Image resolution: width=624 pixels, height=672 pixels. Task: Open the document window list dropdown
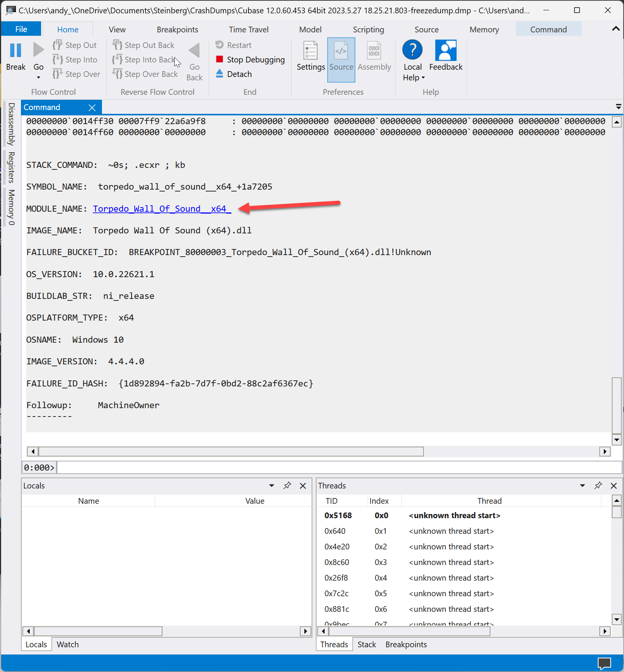coord(618,107)
